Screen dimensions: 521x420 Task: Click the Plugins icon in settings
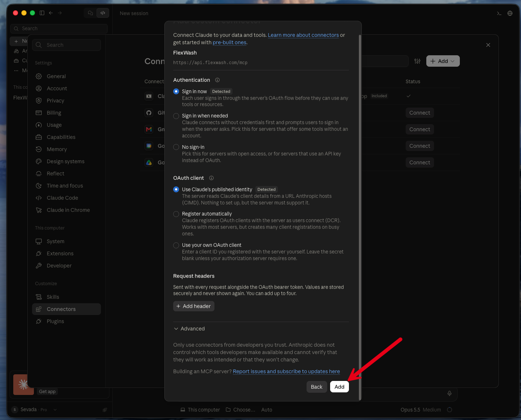(39, 321)
